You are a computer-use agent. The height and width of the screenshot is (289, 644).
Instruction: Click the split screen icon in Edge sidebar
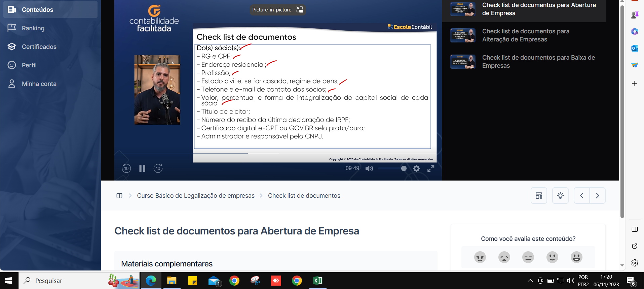pos(635,229)
